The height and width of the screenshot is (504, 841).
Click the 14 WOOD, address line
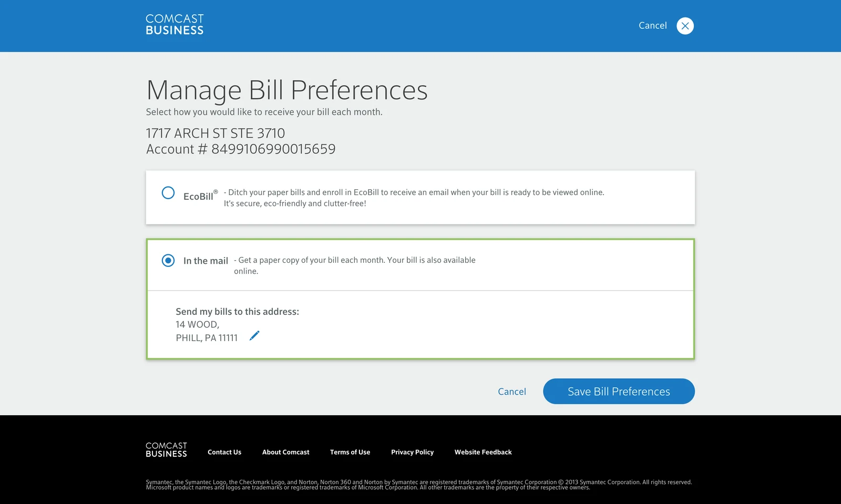click(198, 325)
